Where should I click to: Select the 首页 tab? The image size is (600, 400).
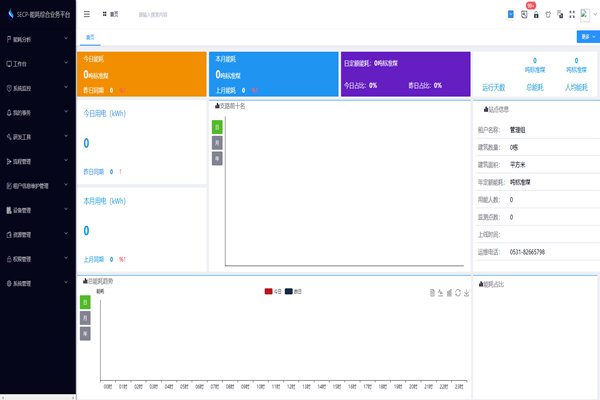point(91,37)
